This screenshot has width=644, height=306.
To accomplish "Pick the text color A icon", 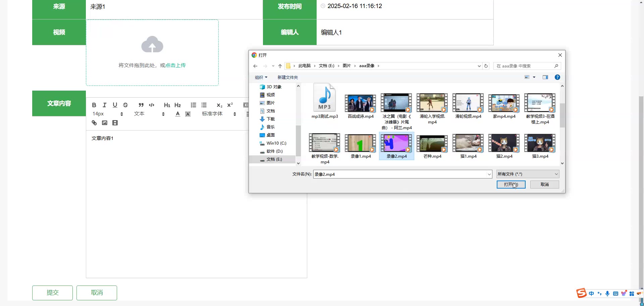I will (178, 114).
